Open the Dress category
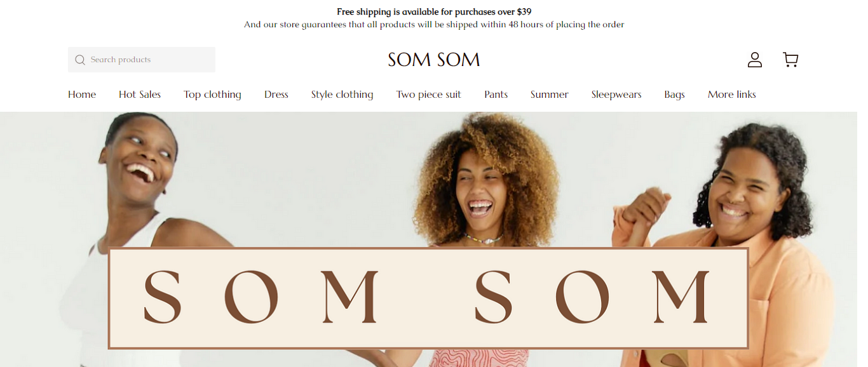 [276, 95]
